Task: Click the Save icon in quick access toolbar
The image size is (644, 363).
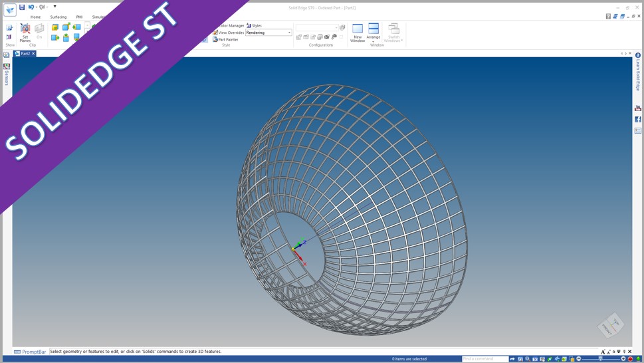Action: tap(22, 7)
